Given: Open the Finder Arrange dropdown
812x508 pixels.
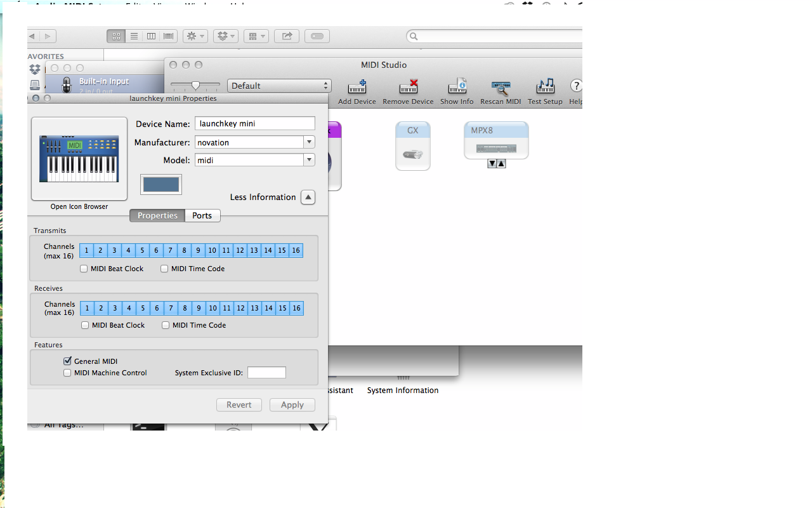Looking at the screenshot, I should coord(256,36).
